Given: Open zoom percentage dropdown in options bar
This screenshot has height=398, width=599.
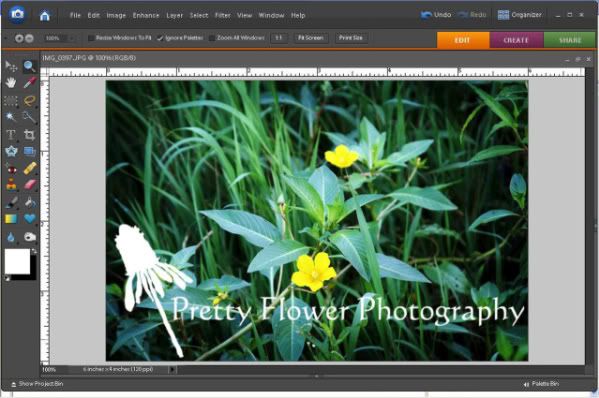Looking at the screenshot, I should pyautogui.click(x=72, y=38).
